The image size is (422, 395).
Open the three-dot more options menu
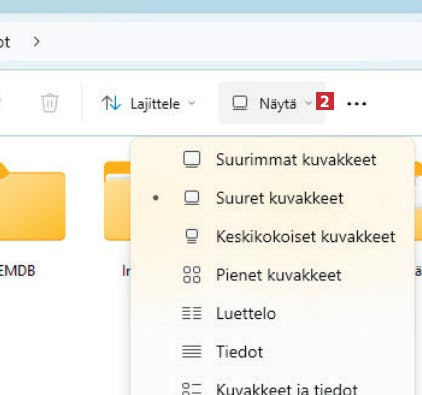click(356, 104)
